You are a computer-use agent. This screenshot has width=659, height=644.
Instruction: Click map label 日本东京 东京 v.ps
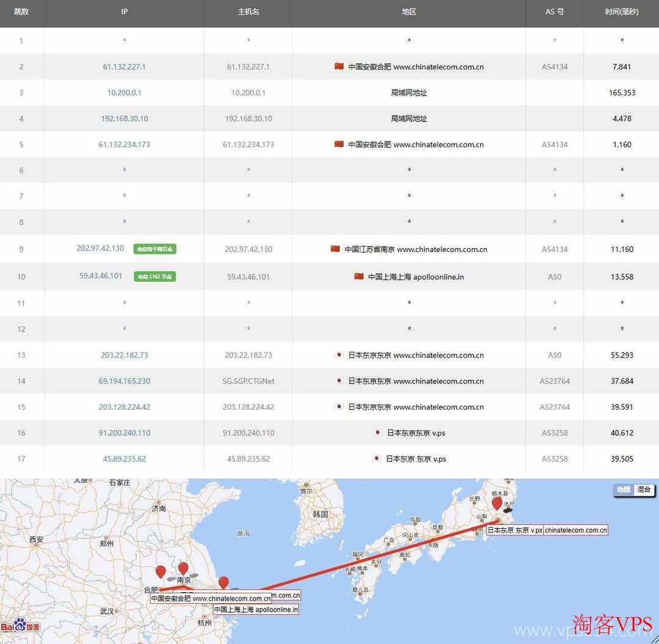(x=515, y=530)
